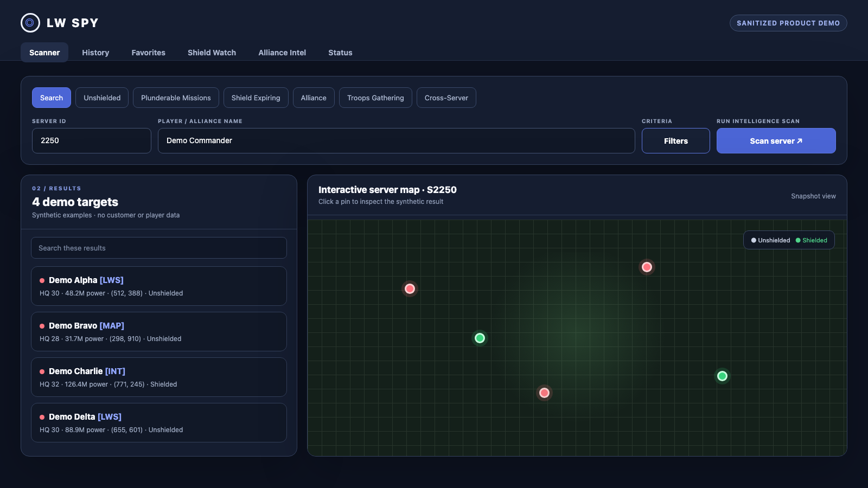The image size is (868, 488).
Task: Click the '4 demo targets' heading
Action: click(x=75, y=202)
